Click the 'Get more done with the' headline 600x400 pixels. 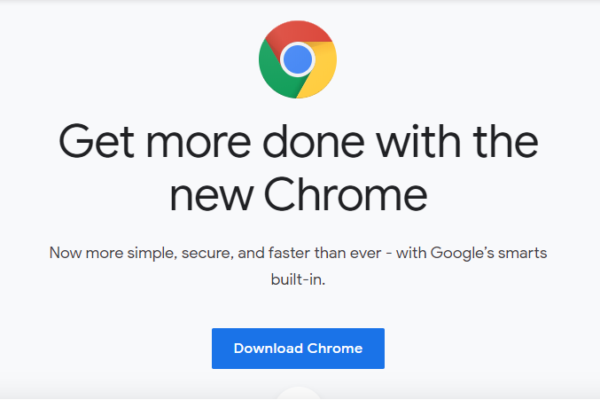(x=298, y=141)
